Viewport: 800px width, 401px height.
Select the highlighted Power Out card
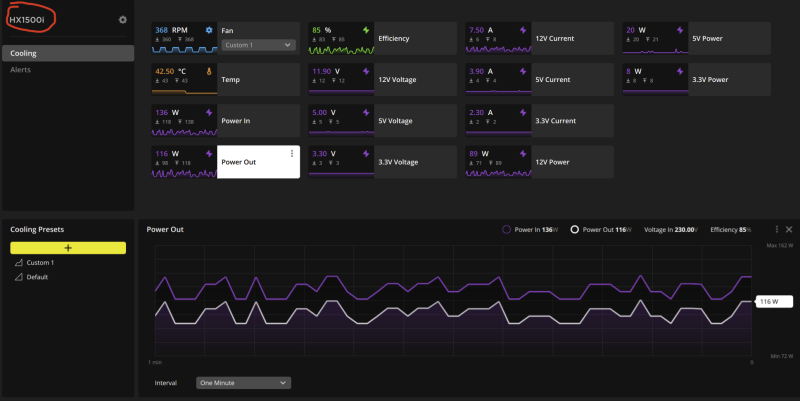226,162
